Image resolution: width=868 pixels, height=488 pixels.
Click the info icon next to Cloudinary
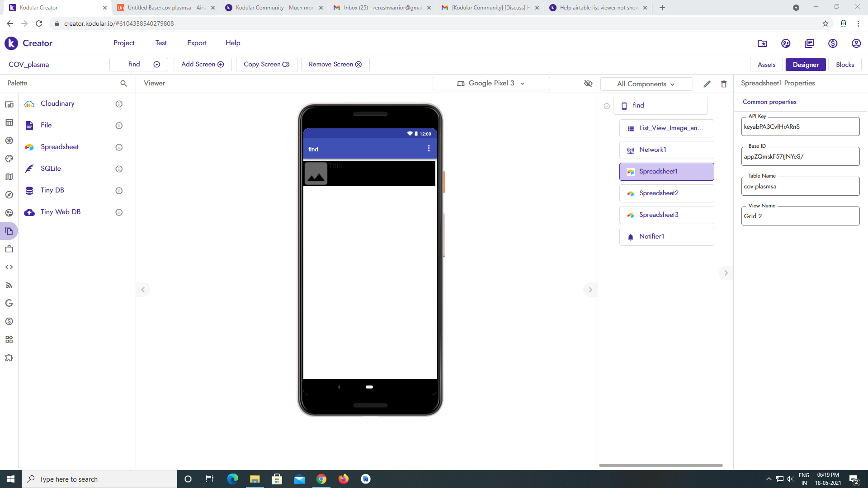point(119,104)
